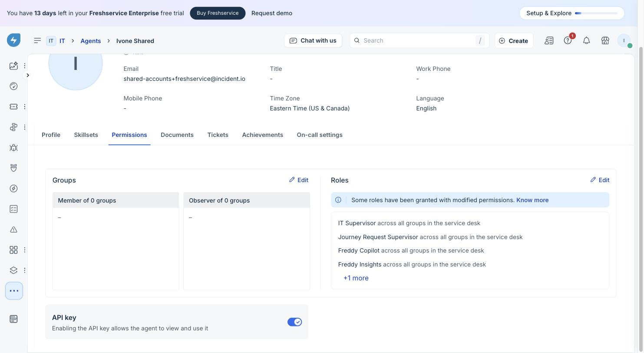Click the Member of 0 groups header
644x353 pixels.
(116, 200)
